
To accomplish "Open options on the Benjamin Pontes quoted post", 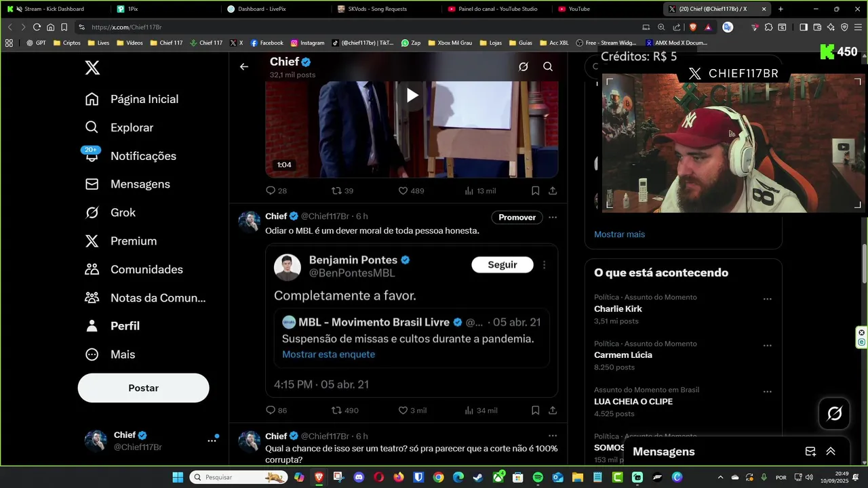I will (544, 264).
